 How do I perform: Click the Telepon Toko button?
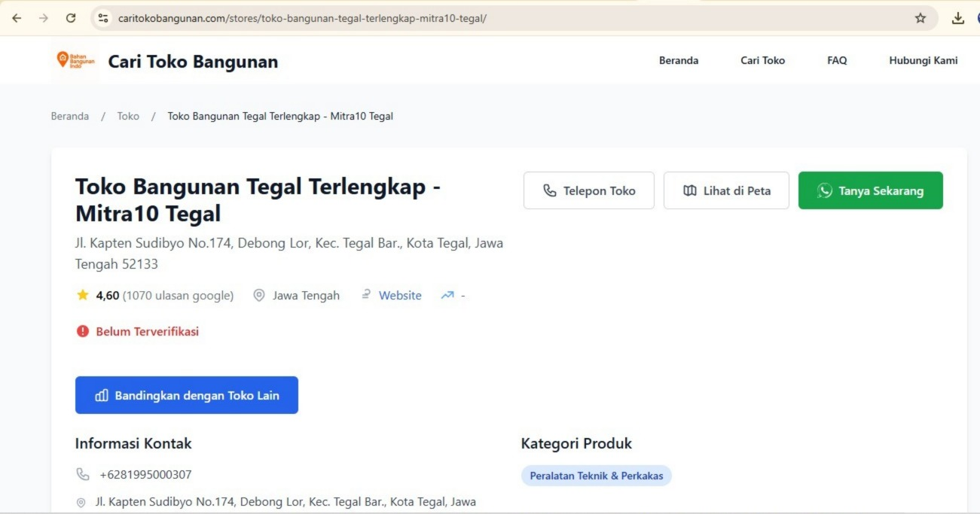point(589,190)
